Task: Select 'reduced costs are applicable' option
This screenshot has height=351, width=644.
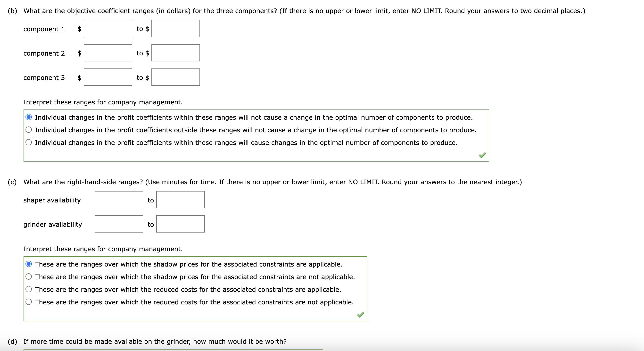Action: (x=29, y=290)
